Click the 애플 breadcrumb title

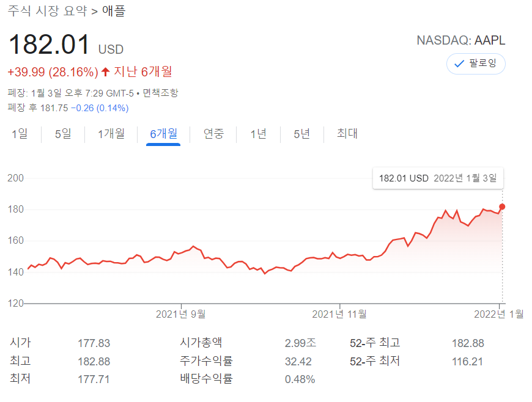(114, 11)
